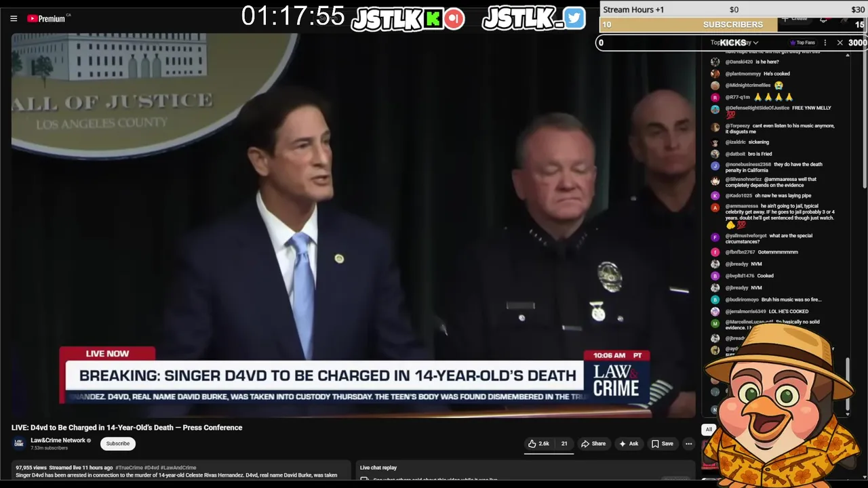Click @izaldric 'sickening' message

pos(759,142)
